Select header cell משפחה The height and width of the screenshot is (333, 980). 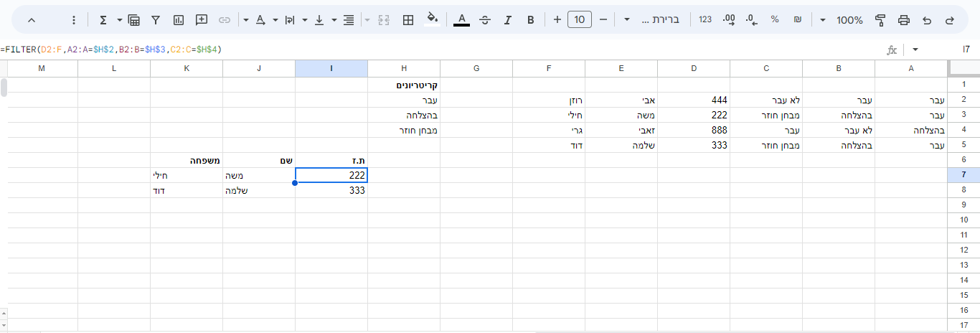pyautogui.click(x=187, y=160)
